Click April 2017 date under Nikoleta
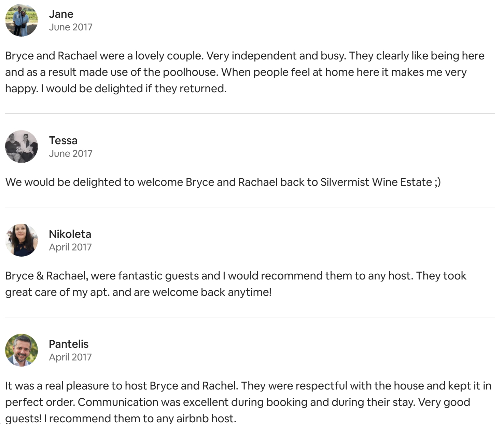 click(70, 247)
